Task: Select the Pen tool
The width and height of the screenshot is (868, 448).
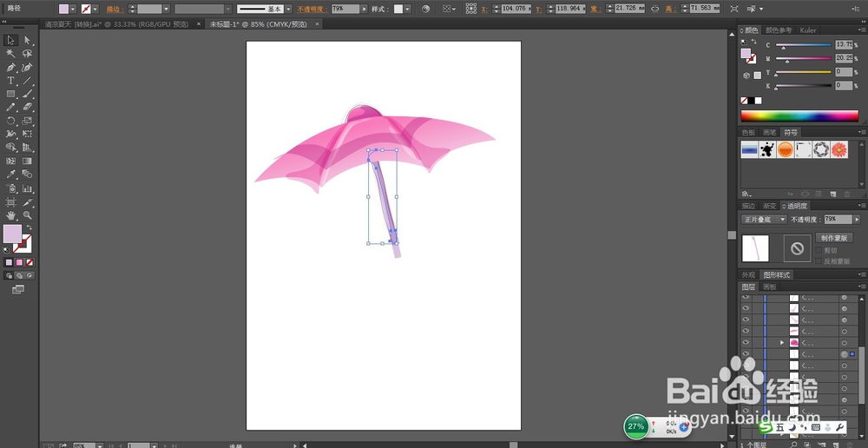Action: point(10,67)
